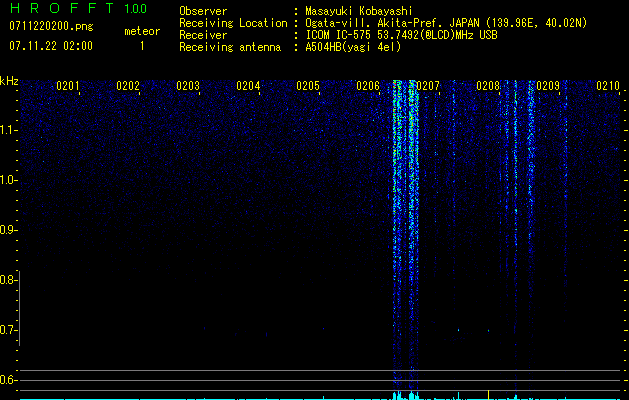Select the Ogata-vill. Akita-Pref. JAPAN location text

tap(446, 23)
